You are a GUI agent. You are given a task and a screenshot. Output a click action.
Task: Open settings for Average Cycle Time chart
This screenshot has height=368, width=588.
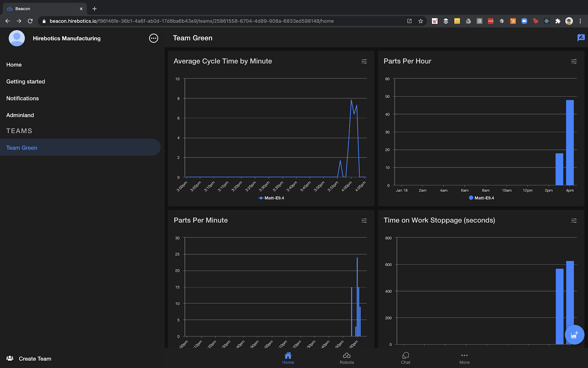coord(364,61)
